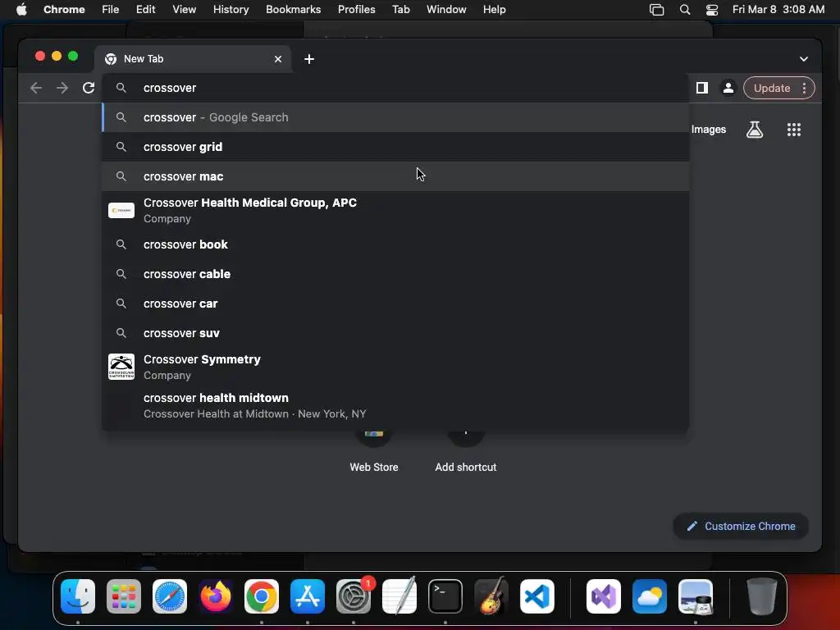
Task: Open the Images link
Action: 708,129
